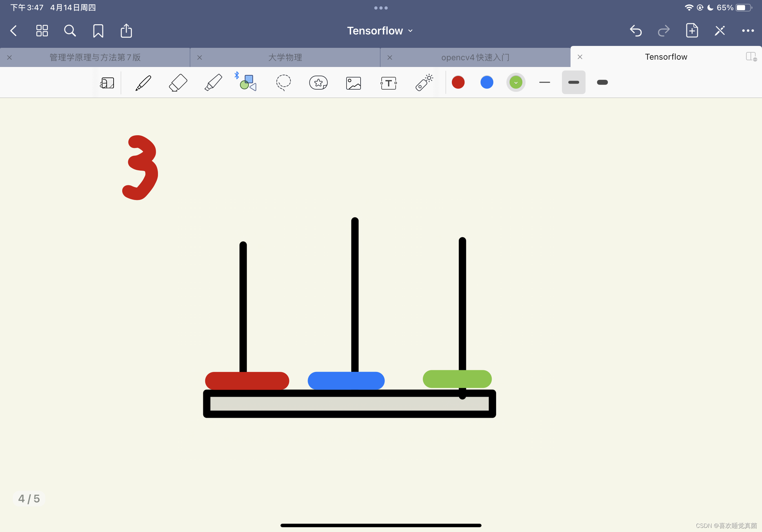This screenshot has height=532, width=762.
Task: Open the three-dot more options menu
Action: click(x=748, y=31)
